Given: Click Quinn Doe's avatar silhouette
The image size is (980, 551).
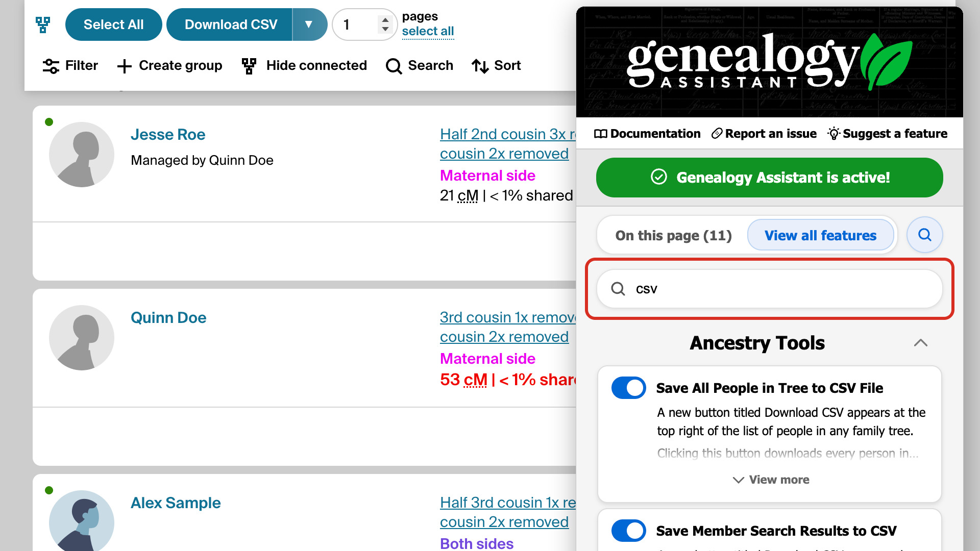Looking at the screenshot, I should click(x=82, y=338).
